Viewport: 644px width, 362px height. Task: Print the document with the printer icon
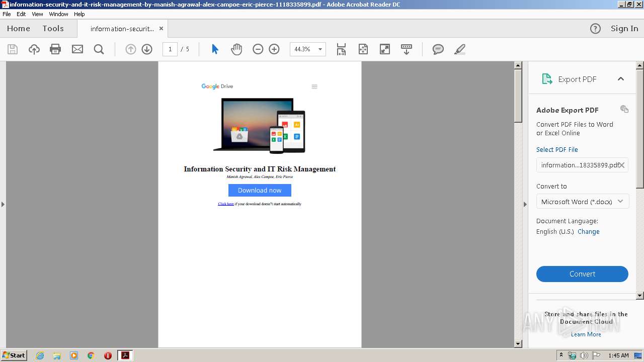[x=55, y=49]
